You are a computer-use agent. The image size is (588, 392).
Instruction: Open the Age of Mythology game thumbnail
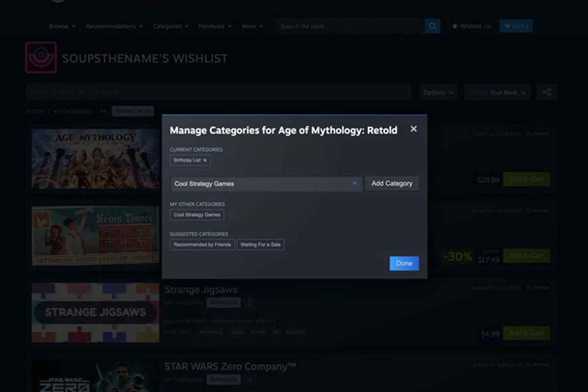coord(96,159)
